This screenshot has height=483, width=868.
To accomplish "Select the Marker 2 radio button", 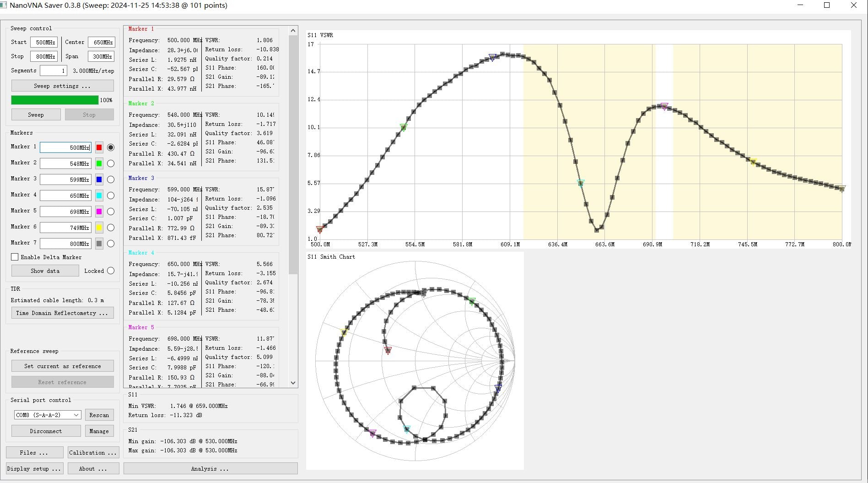I will (111, 163).
